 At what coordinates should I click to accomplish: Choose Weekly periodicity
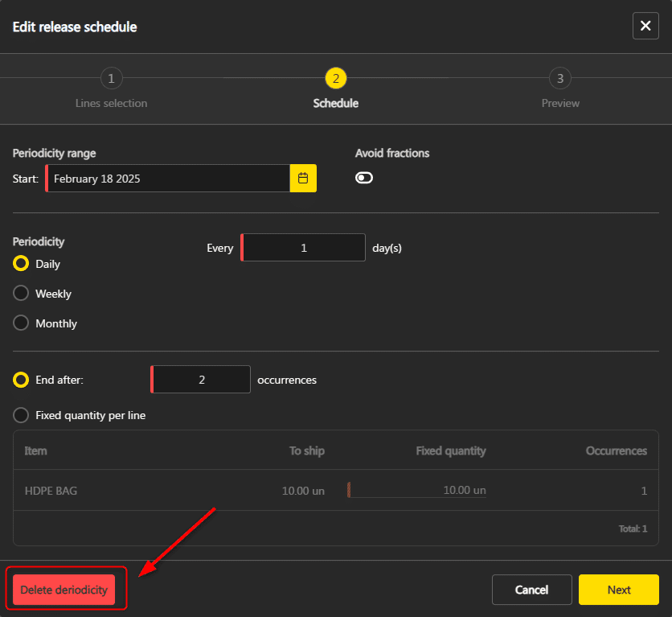click(22, 294)
